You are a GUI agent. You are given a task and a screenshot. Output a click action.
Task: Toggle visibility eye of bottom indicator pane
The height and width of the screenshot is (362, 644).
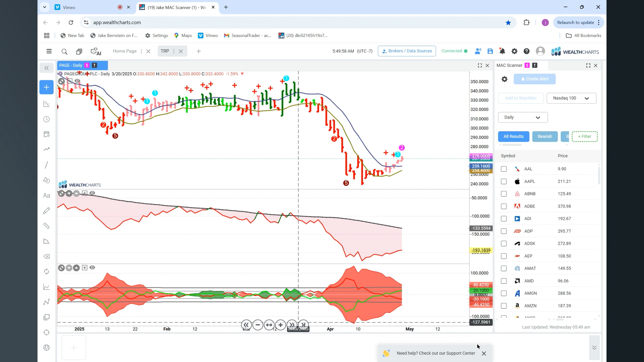92,267
